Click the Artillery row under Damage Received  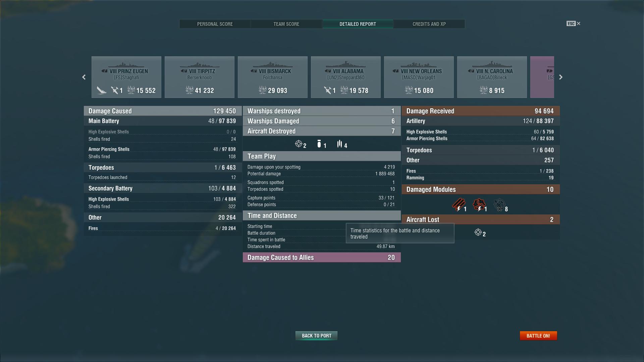pos(481,121)
